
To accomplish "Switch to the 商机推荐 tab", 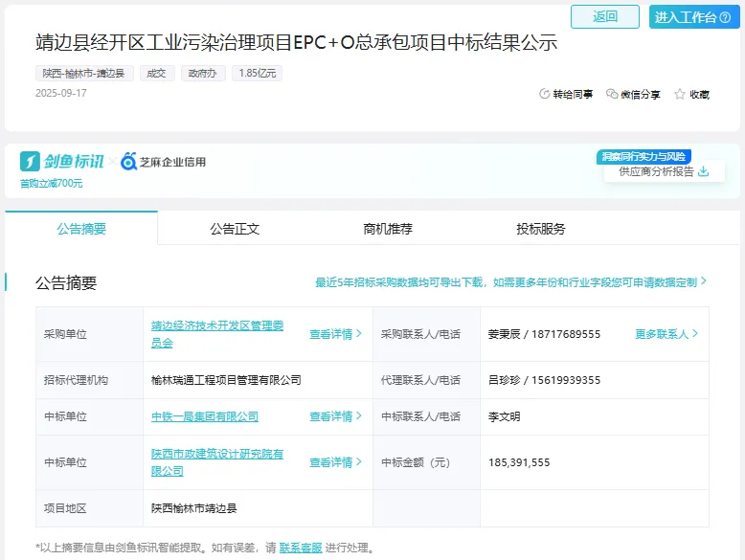I will point(388,229).
